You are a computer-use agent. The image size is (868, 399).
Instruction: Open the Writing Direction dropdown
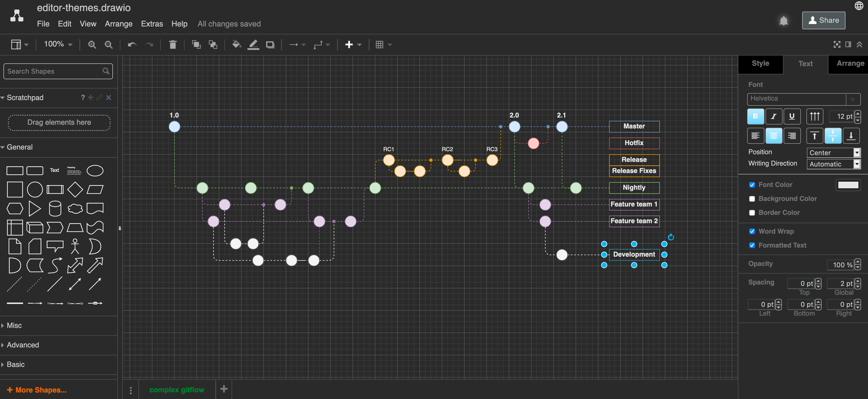834,164
